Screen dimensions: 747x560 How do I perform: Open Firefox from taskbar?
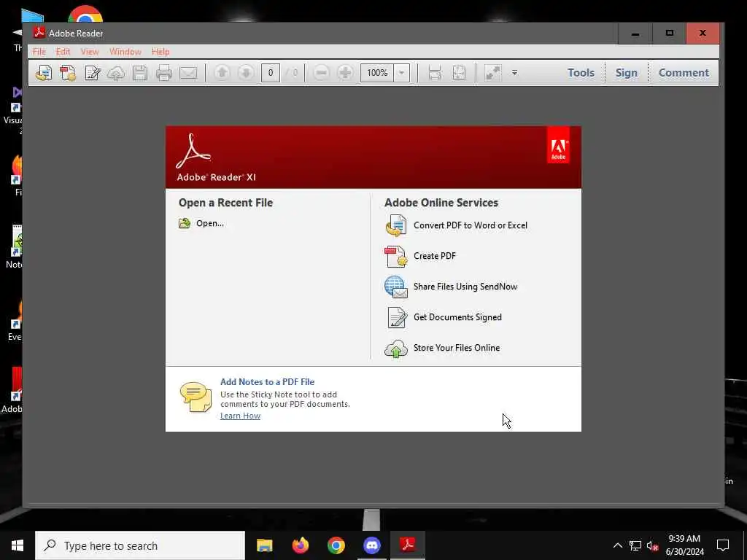coord(300,545)
